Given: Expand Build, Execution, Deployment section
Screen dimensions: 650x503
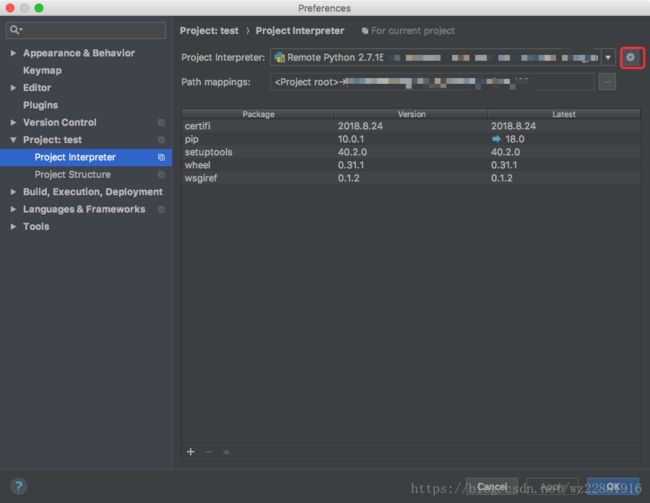Looking at the screenshot, I should click(x=13, y=192).
